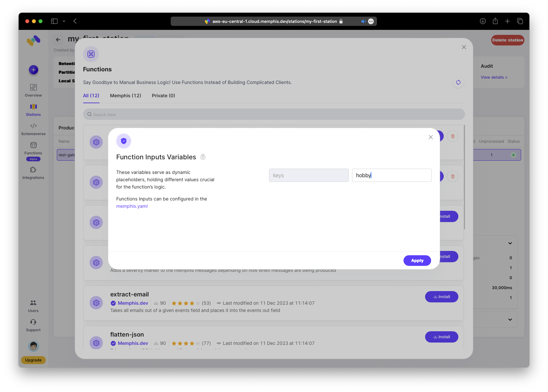Click the hobby value input field
The height and width of the screenshot is (392, 548).
coord(392,175)
